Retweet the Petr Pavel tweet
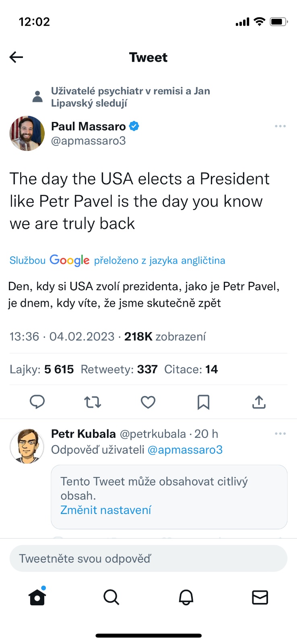This screenshot has width=297, height=644. [x=93, y=402]
